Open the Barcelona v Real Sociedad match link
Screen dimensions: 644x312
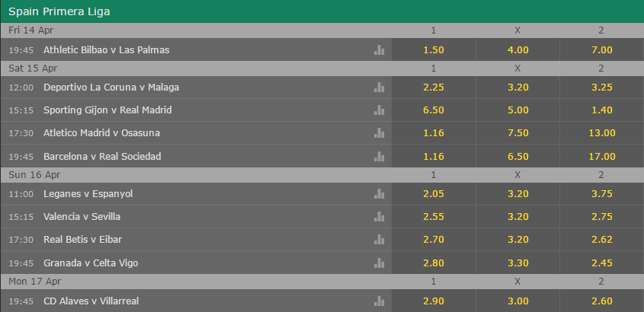[x=102, y=156]
